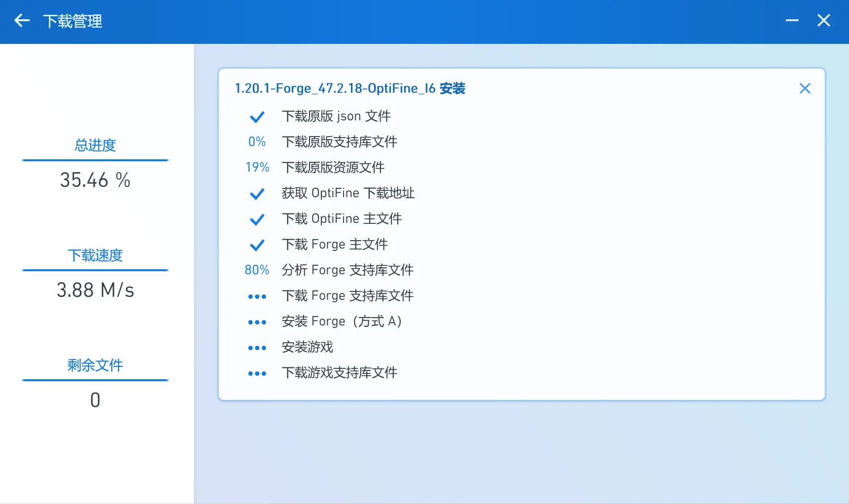Click the remaining files count 0
This screenshot has width=849, height=504.
tap(95, 400)
